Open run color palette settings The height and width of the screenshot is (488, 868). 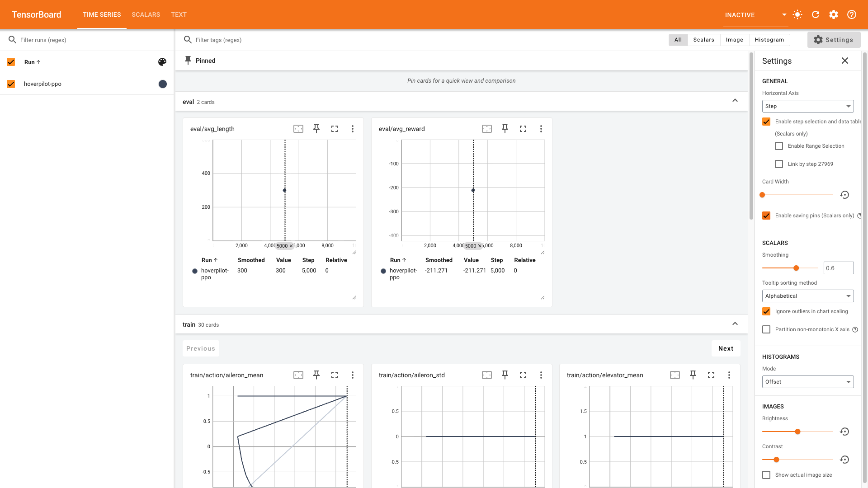pyautogui.click(x=162, y=62)
